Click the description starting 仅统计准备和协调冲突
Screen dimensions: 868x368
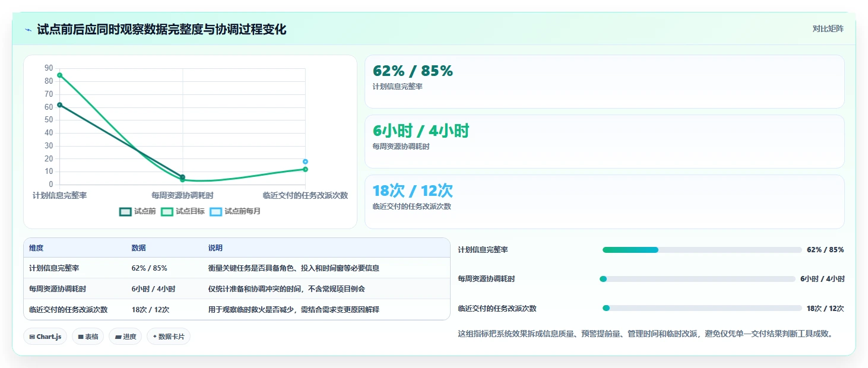[286, 289]
